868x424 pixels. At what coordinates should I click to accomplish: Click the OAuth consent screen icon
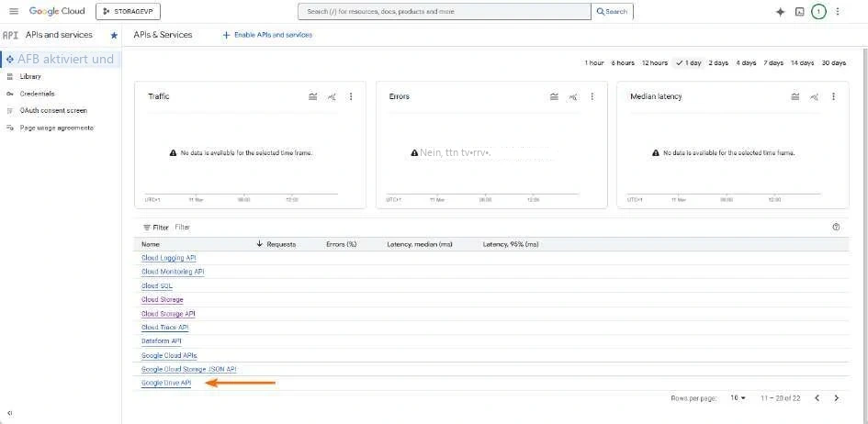click(9, 110)
